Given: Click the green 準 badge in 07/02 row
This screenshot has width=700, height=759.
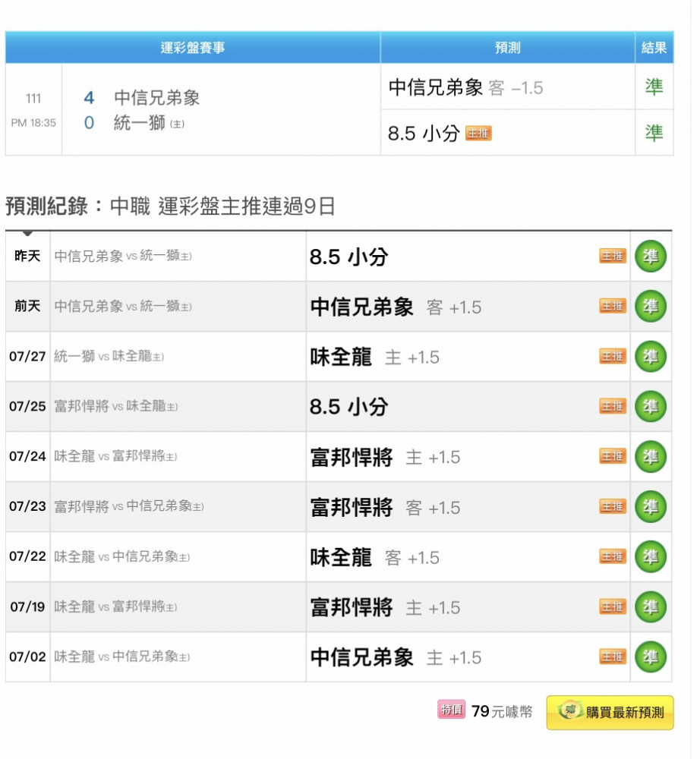Looking at the screenshot, I should point(651,657).
